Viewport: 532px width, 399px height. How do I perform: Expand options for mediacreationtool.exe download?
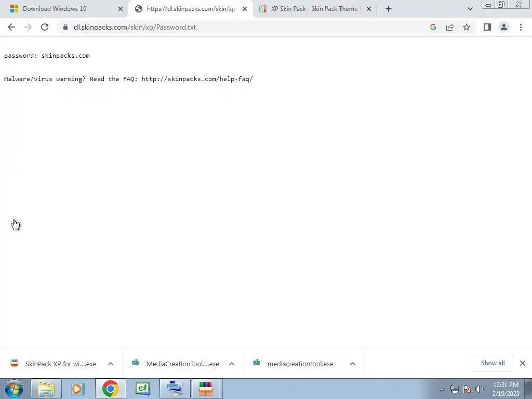click(353, 364)
